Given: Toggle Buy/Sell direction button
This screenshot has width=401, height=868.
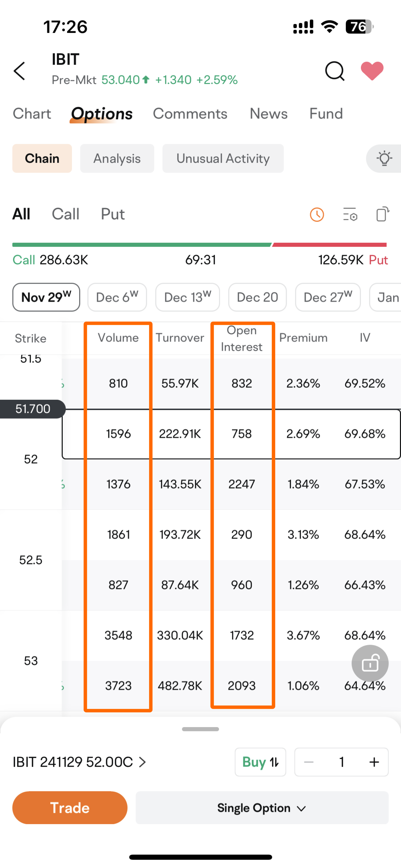Looking at the screenshot, I should click(x=260, y=762).
